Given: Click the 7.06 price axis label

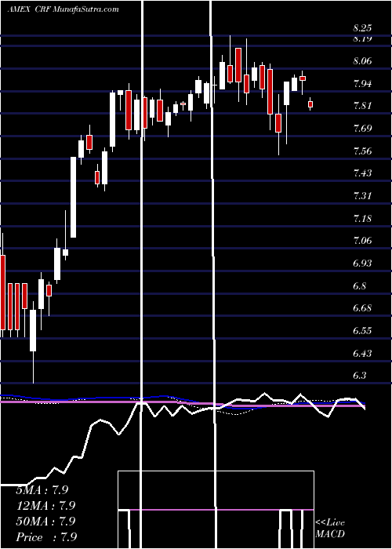Looking at the screenshot, I should pos(362,241).
